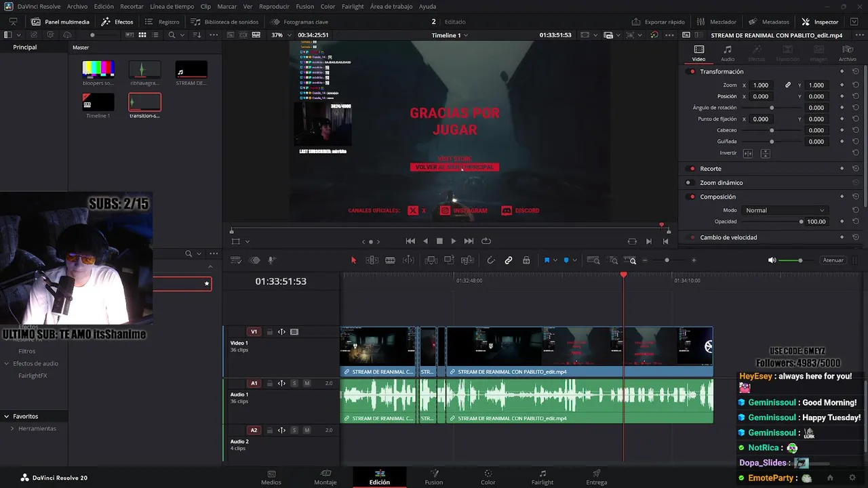
Task: Open the Biblioteca de sonidos panel
Action: tap(224, 22)
